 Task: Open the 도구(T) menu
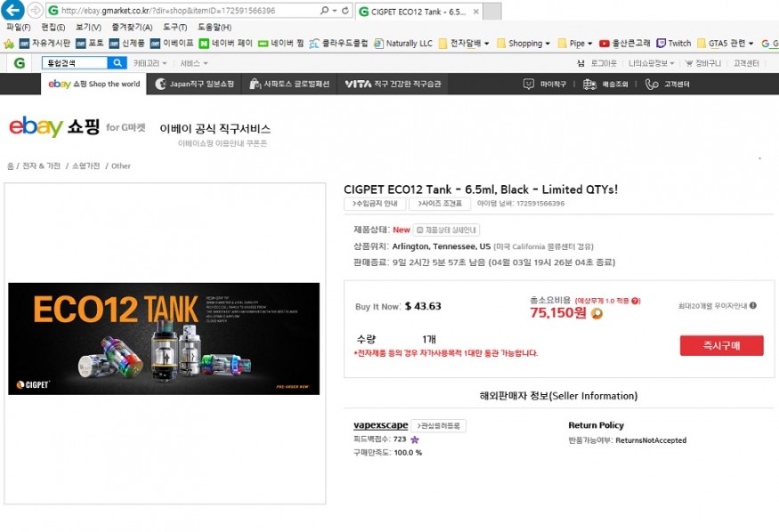tap(174, 28)
